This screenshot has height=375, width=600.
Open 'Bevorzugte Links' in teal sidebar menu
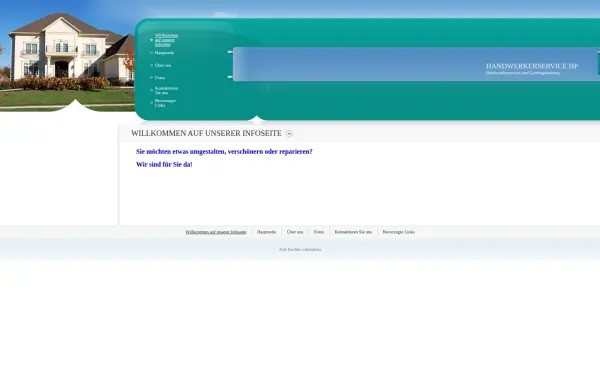click(x=165, y=103)
